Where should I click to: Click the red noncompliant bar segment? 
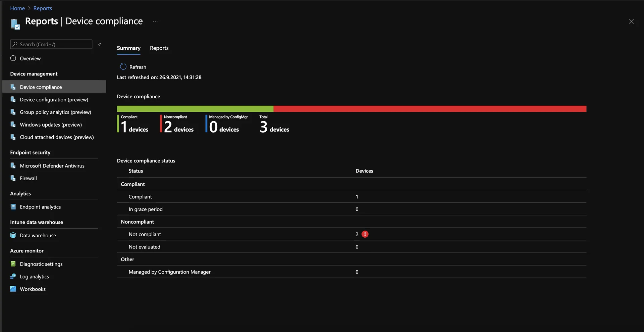[430, 109]
